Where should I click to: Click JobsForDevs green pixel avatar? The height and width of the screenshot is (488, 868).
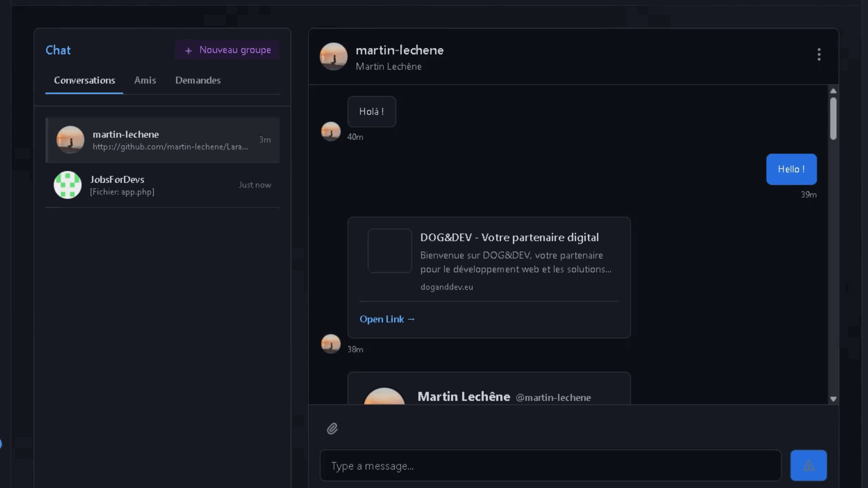[x=68, y=185]
